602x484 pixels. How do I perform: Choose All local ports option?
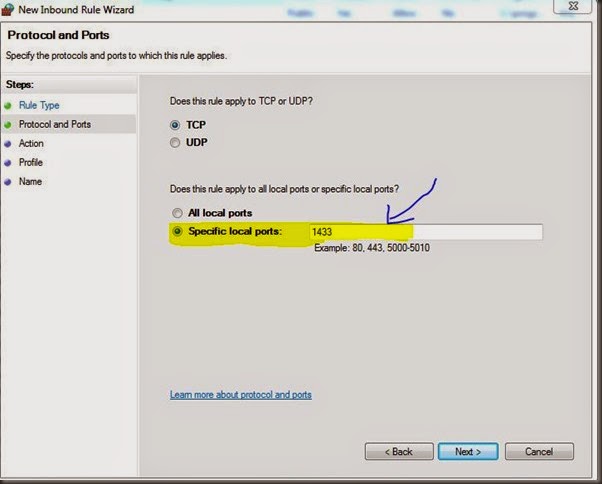click(x=177, y=213)
